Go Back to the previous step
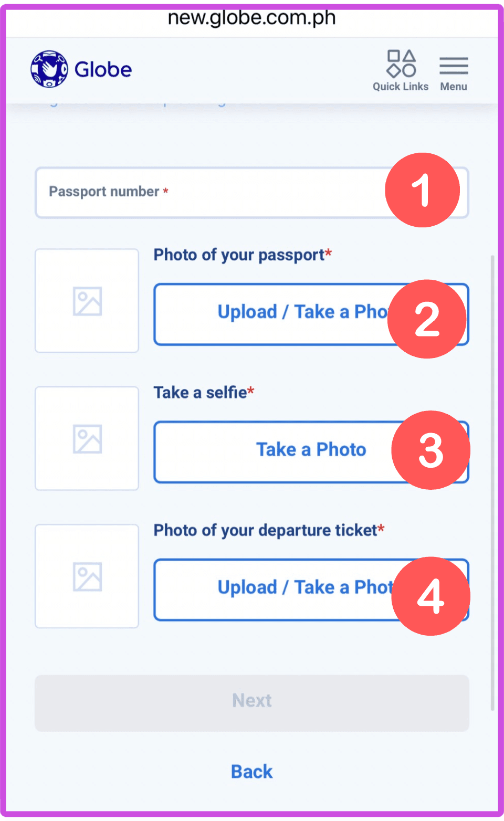 [x=252, y=772]
